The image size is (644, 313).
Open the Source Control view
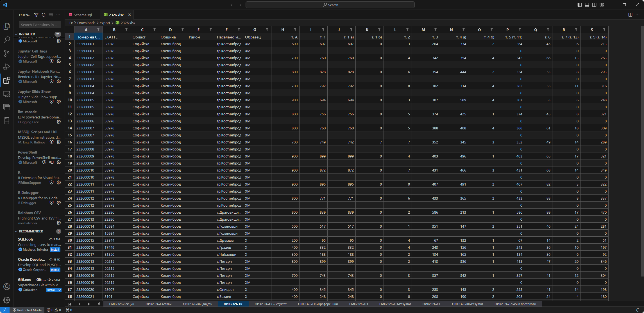(7, 53)
